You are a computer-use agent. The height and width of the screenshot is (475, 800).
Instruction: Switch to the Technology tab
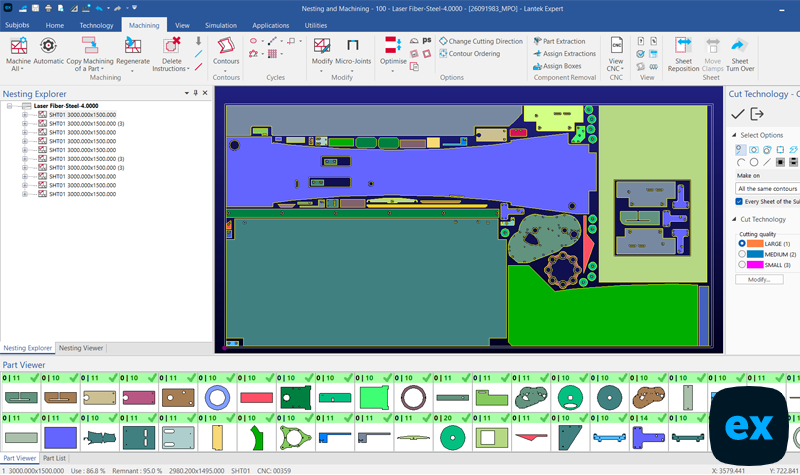tap(96, 25)
